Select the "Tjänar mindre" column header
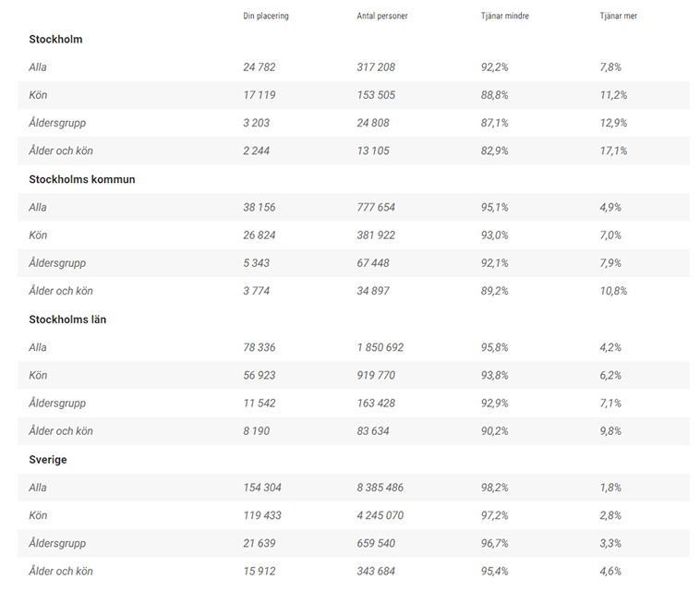Viewport: 700px width, 591px height. pos(505,17)
